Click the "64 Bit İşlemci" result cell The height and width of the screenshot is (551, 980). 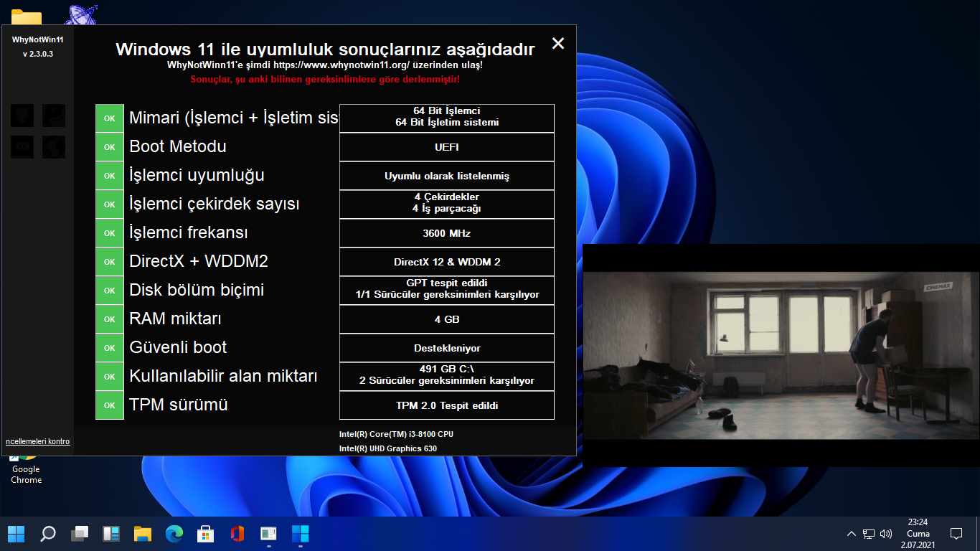click(x=447, y=118)
